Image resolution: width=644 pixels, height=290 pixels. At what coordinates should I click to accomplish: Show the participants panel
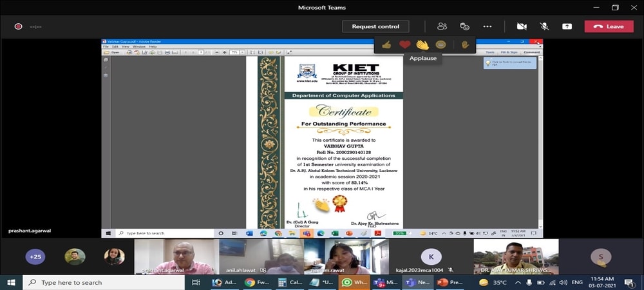coord(442,26)
